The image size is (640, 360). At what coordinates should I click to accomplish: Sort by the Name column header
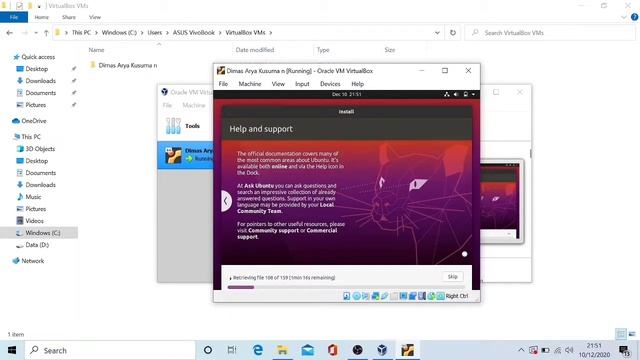96,50
